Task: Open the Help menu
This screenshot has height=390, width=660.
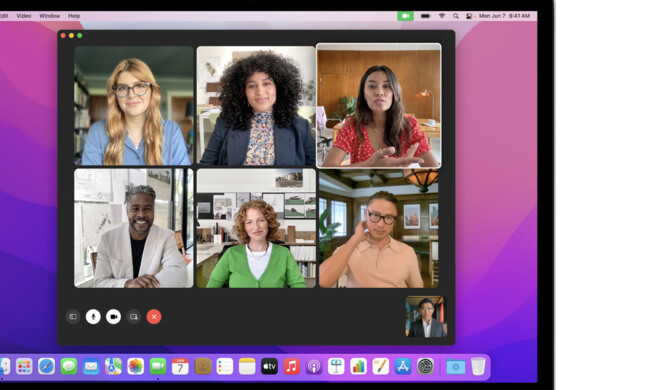Action: coord(74,16)
